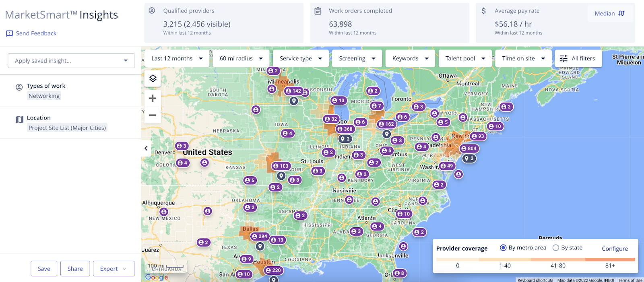The image size is (644, 282).
Task: Toggle the Median pay rate switch
Action: [609, 13]
